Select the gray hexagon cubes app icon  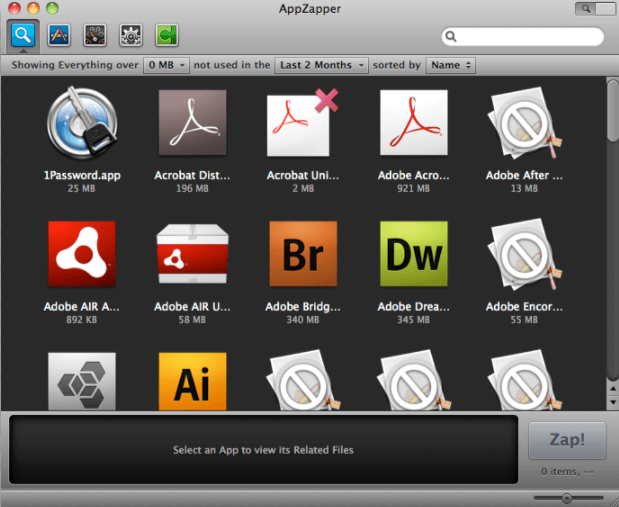pos(82,381)
